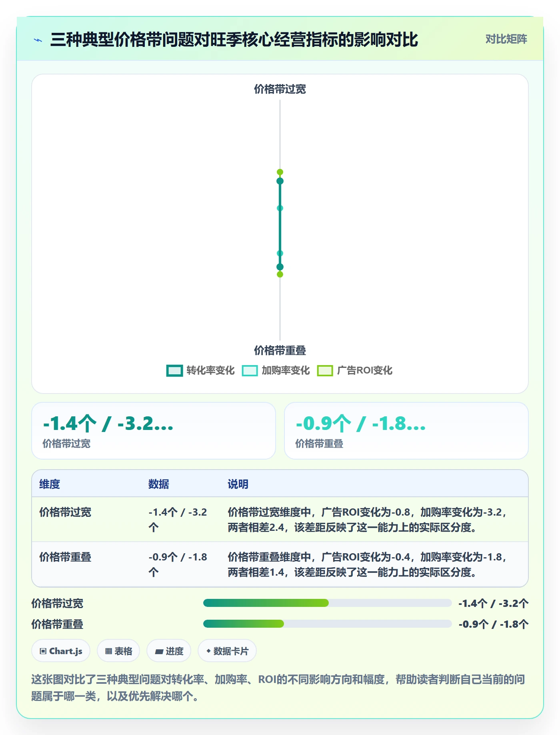Click the description mentioning 两者相差2.4

point(368,520)
